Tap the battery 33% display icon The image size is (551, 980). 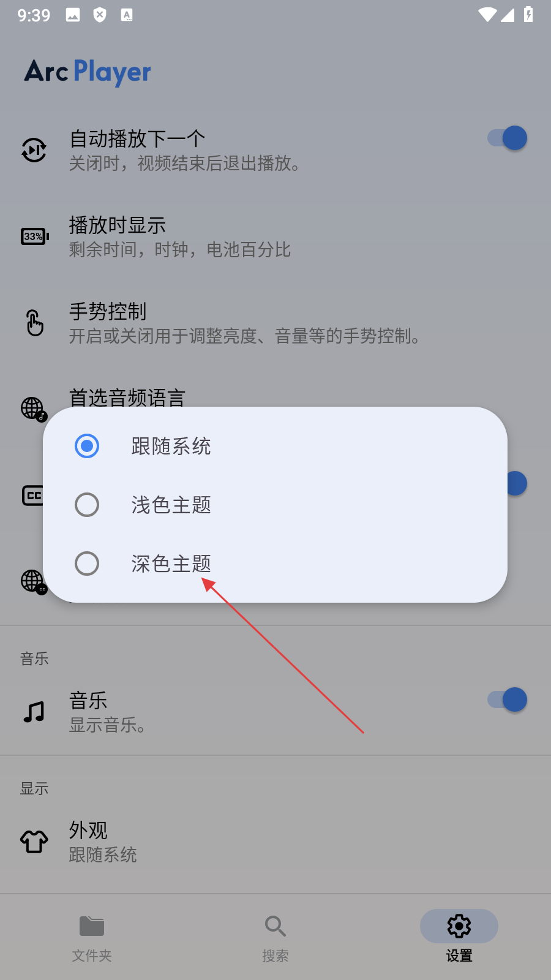tap(35, 236)
